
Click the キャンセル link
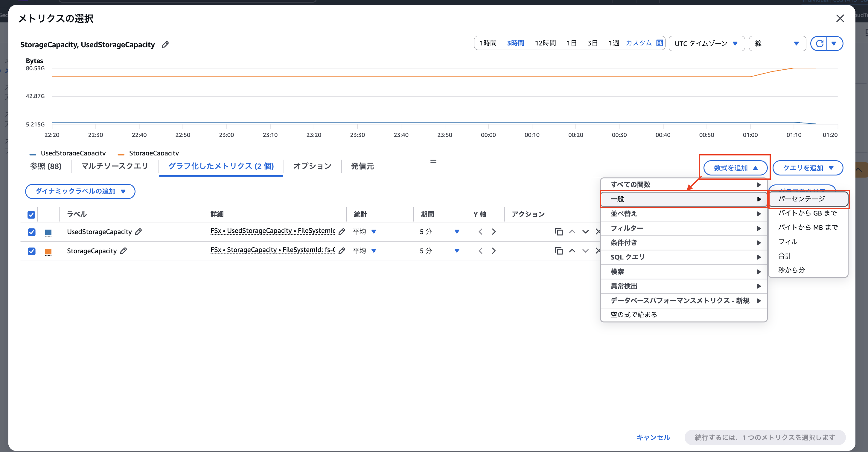653,438
